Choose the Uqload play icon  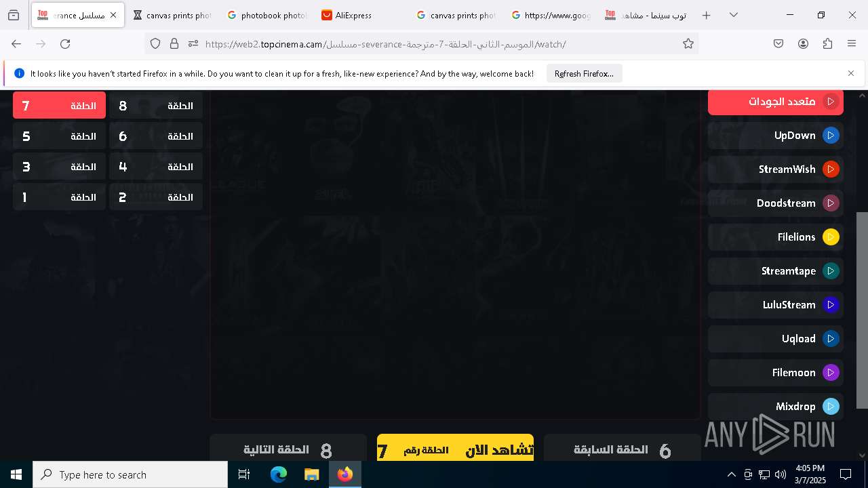pos(831,339)
